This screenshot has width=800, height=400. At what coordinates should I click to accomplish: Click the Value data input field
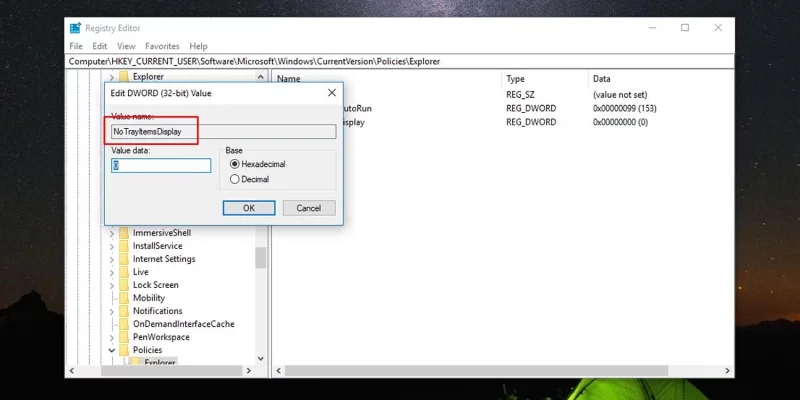[x=161, y=165]
